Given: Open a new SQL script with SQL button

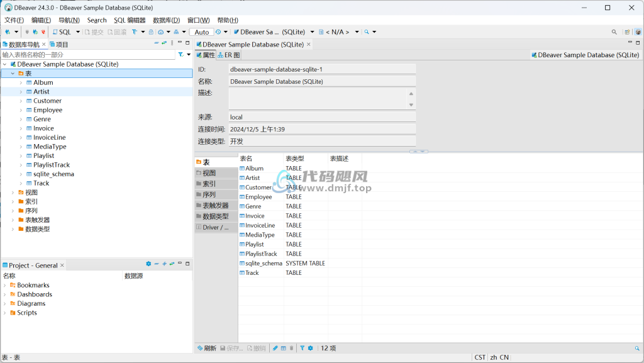Looking at the screenshot, I should point(62,32).
